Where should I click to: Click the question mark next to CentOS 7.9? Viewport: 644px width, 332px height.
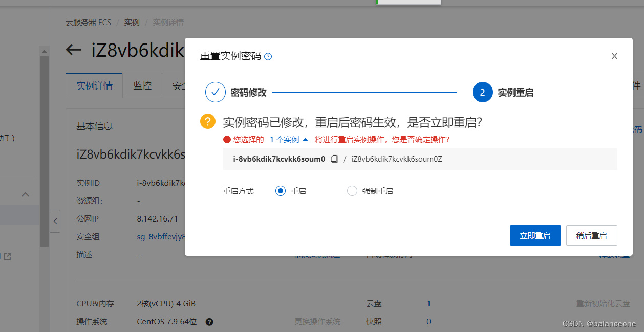(209, 322)
